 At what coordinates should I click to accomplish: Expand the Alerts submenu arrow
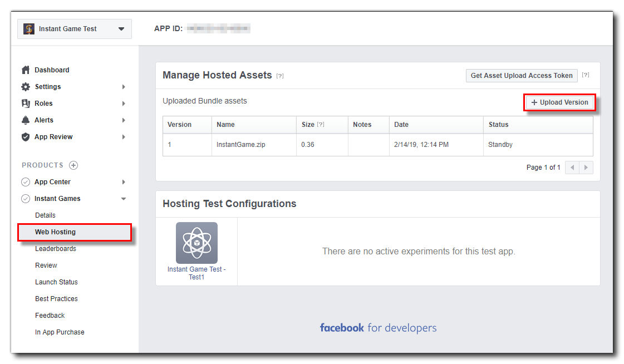click(x=124, y=120)
